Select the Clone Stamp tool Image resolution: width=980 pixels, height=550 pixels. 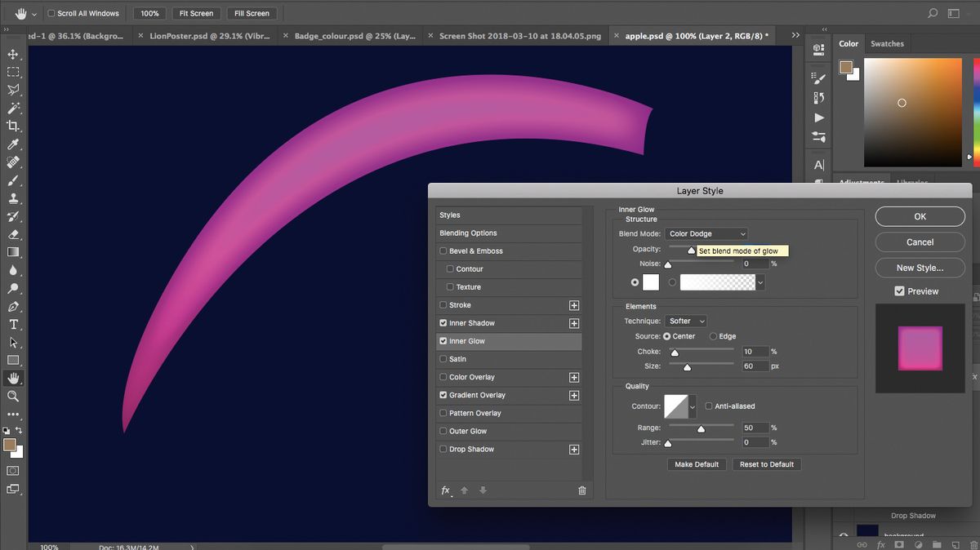click(x=11, y=198)
